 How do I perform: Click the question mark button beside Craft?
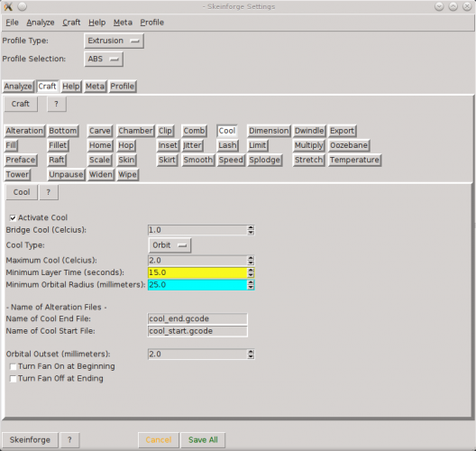pos(57,104)
